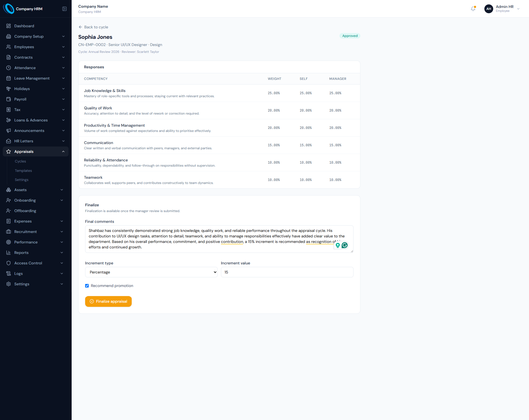Viewport: 529px width, 420px height.
Task: Open the Increment type Percentage dropdown
Action: [x=151, y=272]
